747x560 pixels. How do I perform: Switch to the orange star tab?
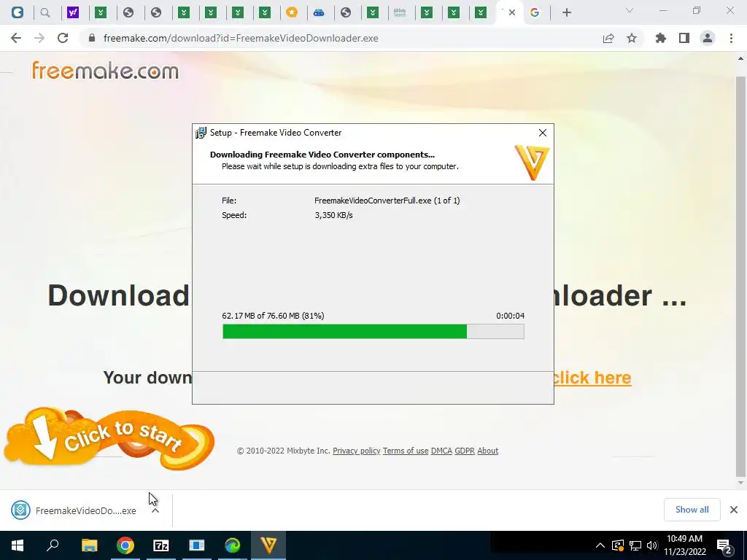pyautogui.click(x=292, y=12)
